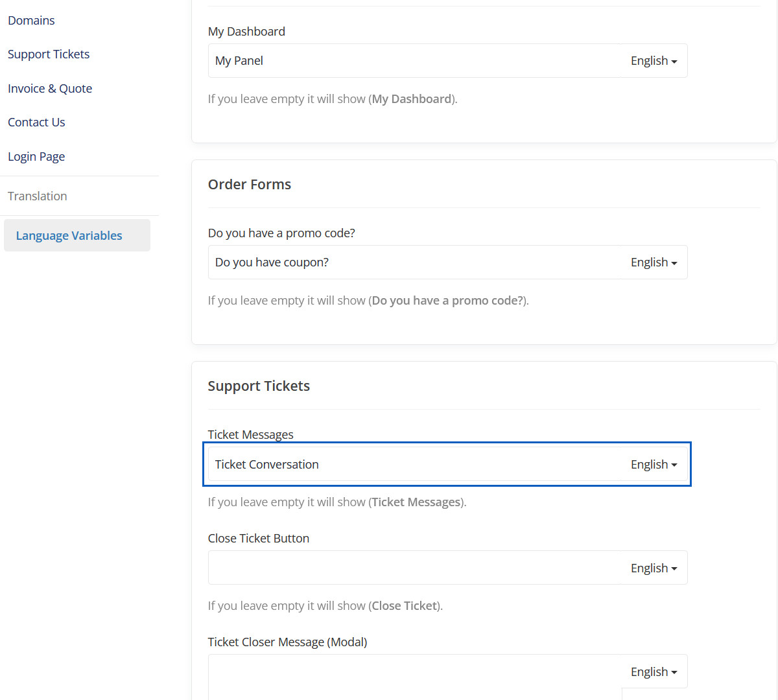Open Invoice & Quote settings
The height and width of the screenshot is (700, 778).
(50, 88)
